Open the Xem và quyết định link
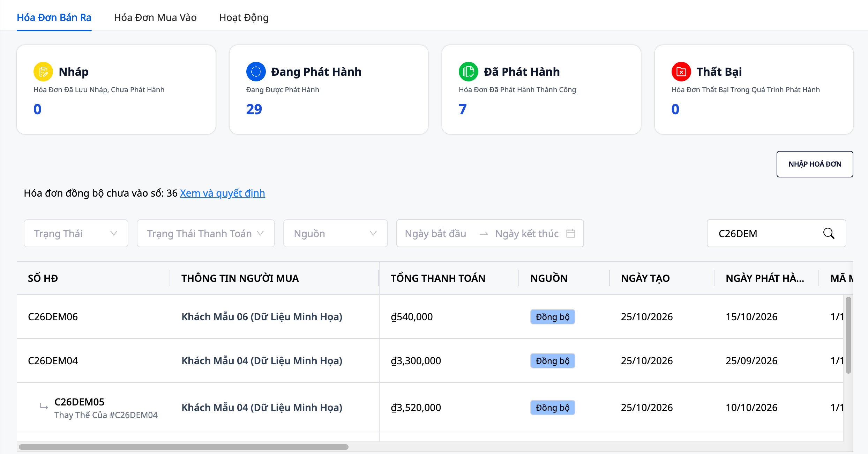The image size is (868, 454). click(x=223, y=193)
